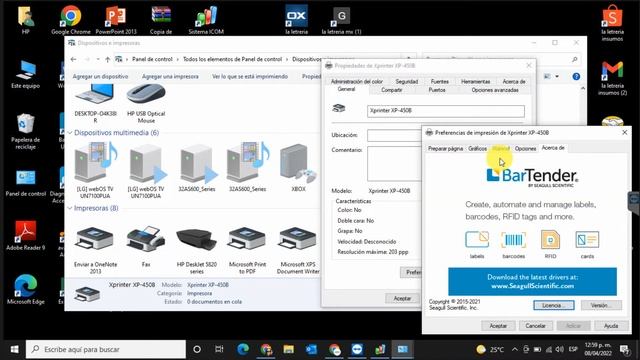Open File Explorer from the taskbar

tap(289, 349)
